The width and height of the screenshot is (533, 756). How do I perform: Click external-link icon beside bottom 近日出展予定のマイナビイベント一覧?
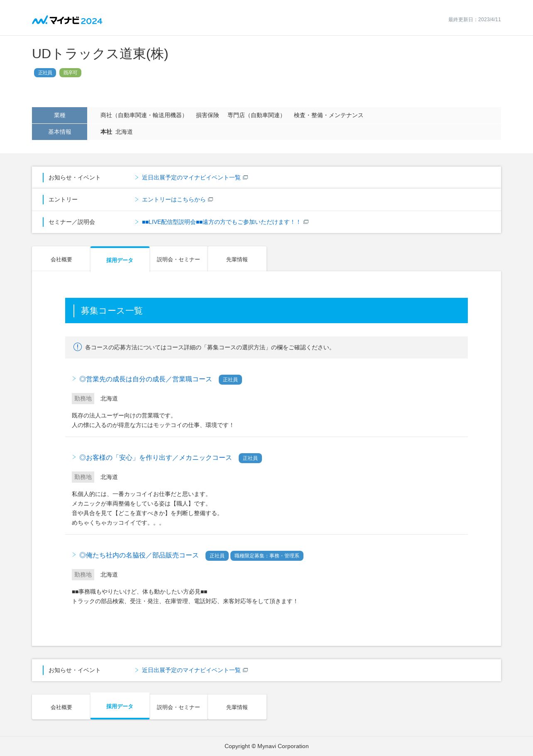(245, 670)
